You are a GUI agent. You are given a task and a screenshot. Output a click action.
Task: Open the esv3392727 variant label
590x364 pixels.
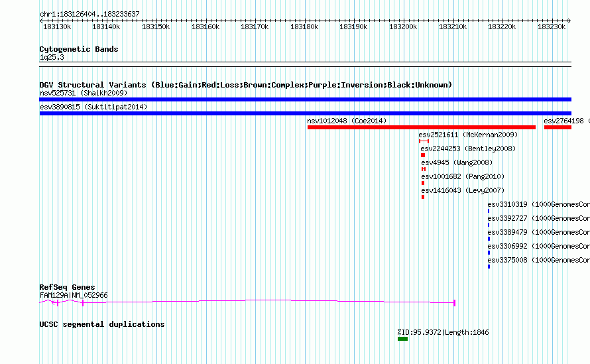[x=538, y=218]
